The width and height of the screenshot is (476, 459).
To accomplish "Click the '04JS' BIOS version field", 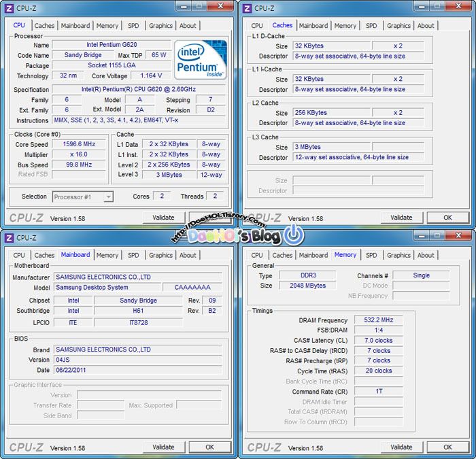I will pyautogui.click(x=138, y=360).
